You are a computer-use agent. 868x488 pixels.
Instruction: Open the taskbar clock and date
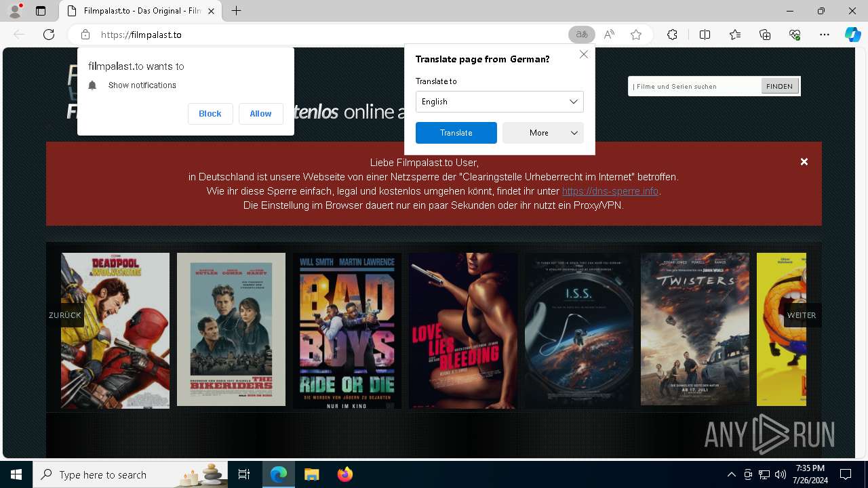810,474
